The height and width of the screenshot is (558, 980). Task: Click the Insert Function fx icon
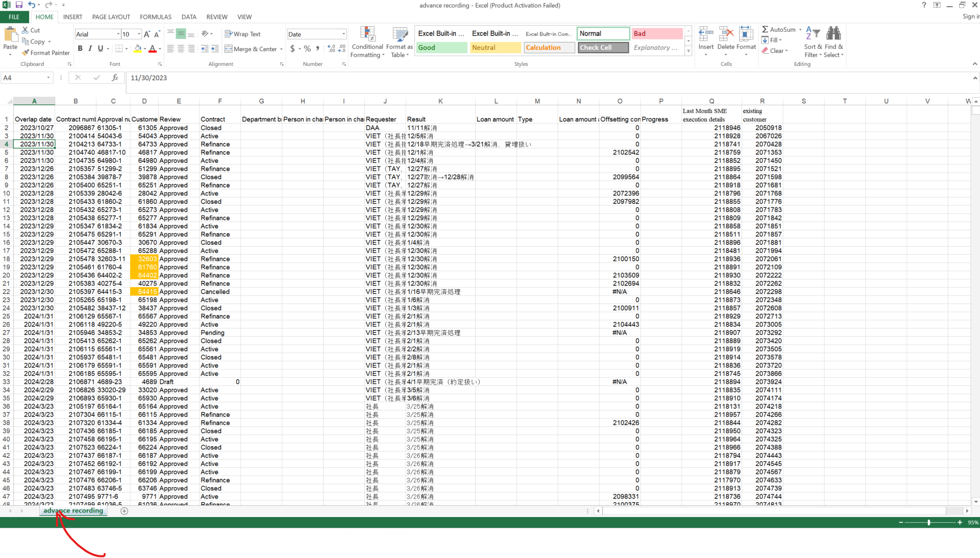pos(115,78)
